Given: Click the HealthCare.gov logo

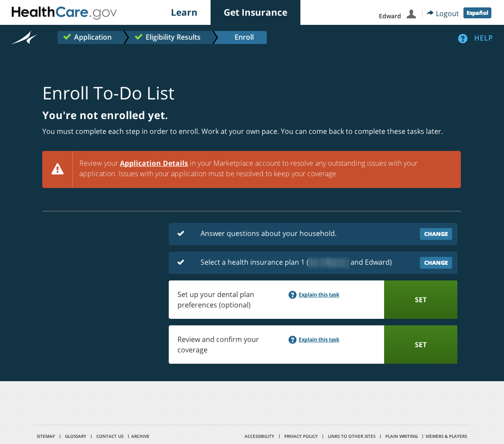Looking at the screenshot, I should [64, 13].
